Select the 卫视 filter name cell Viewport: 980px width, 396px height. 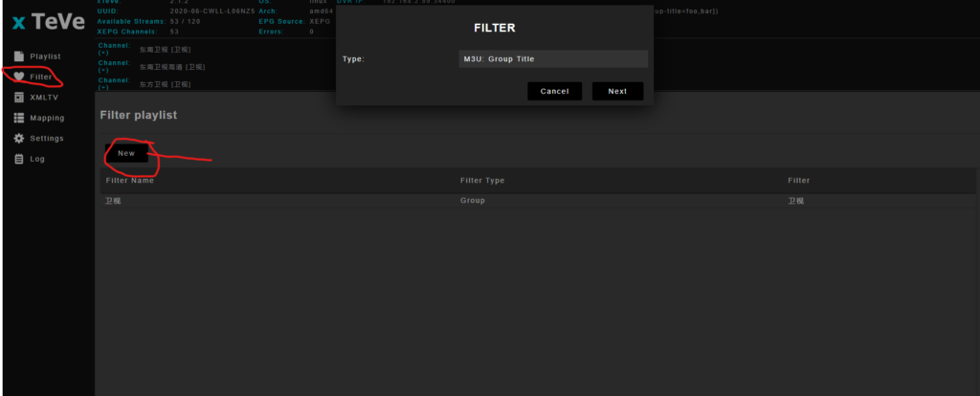click(x=113, y=201)
